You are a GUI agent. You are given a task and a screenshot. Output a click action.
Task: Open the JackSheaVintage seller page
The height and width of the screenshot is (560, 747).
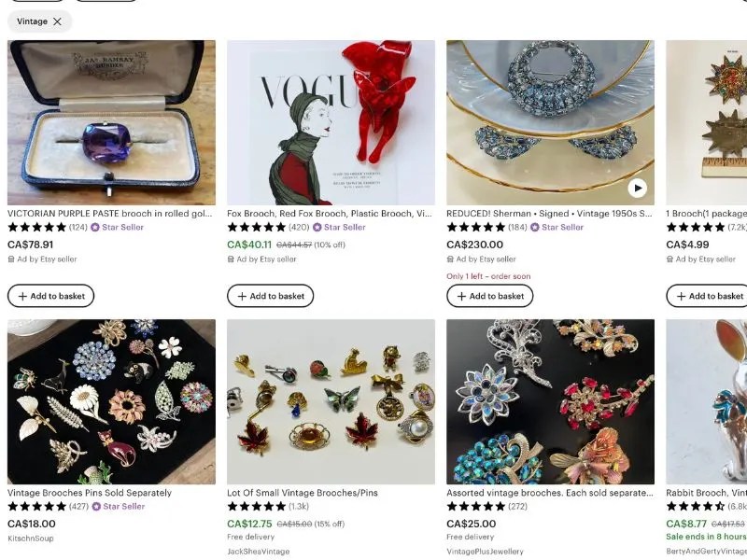click(260, 550)
